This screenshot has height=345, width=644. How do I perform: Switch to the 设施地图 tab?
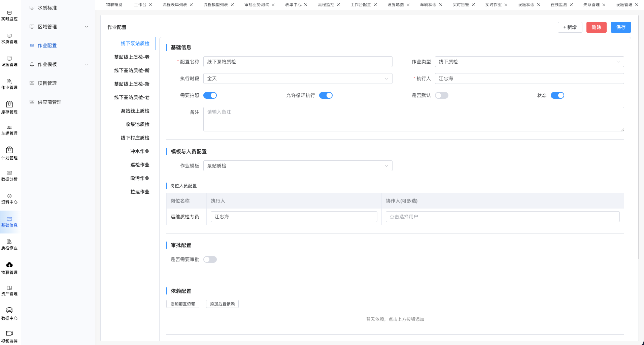(x=395, y=5)
